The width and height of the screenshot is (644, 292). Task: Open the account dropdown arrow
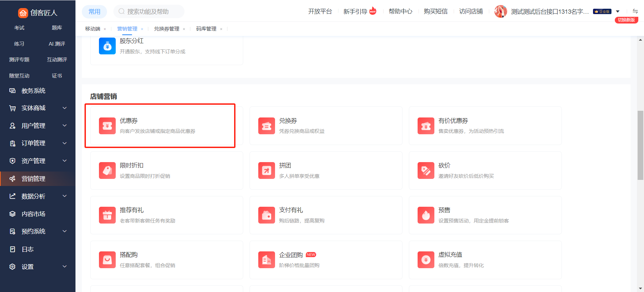pyautogui.click(x=618, y=11)
